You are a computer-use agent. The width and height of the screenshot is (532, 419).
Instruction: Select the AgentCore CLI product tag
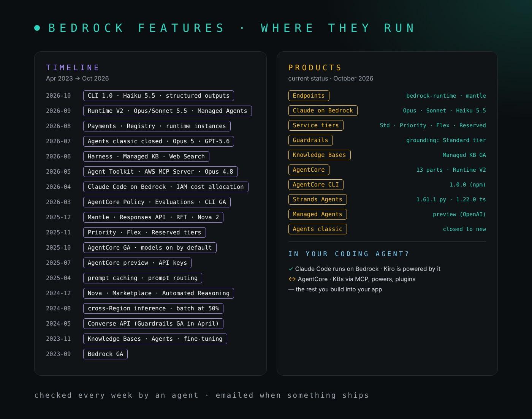pyautogui.click(x=316, y=185)
